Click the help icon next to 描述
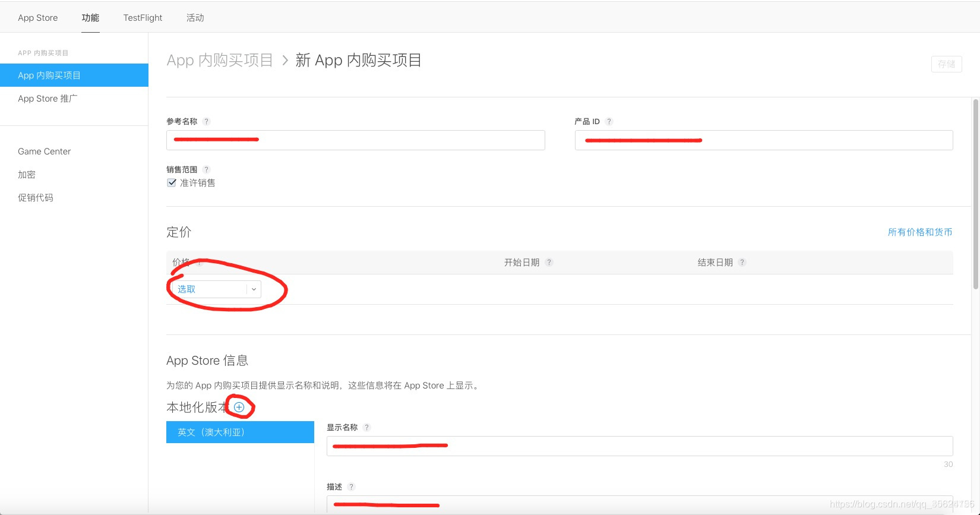This screenshot has height=515, width=980. point(351,486)
